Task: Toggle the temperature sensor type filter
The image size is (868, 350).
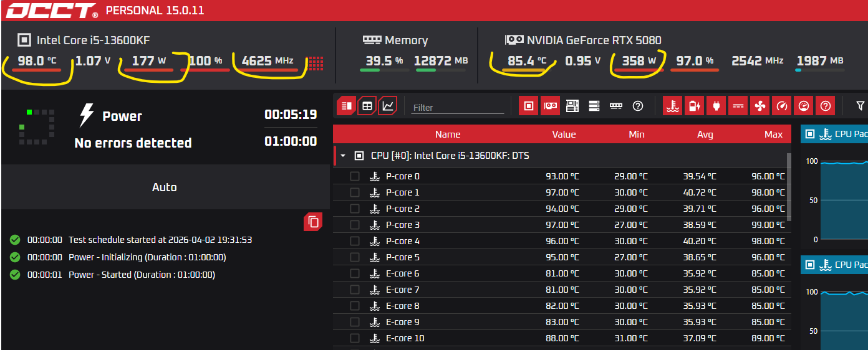Action: [672, 106]
